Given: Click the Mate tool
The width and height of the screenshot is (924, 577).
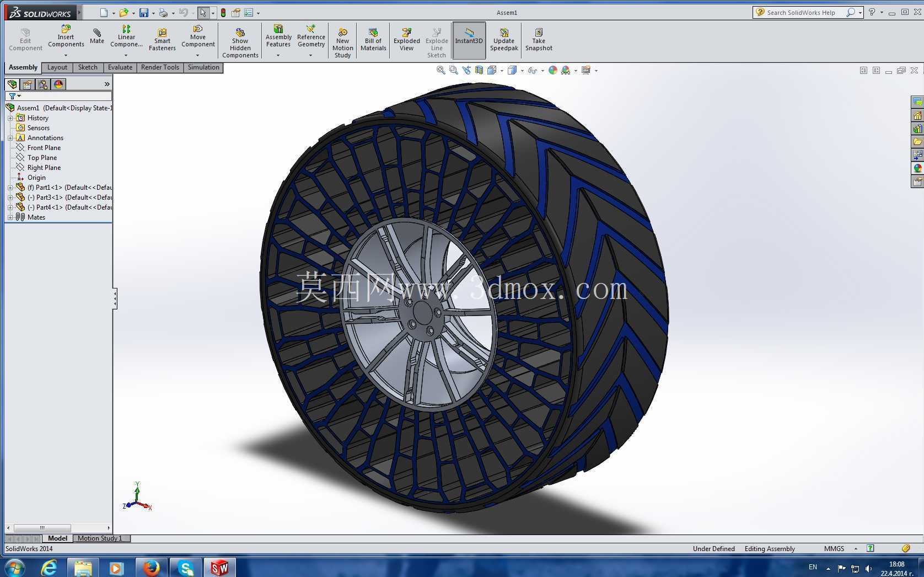Looking at the screenshot, I should tap(97, 36).
